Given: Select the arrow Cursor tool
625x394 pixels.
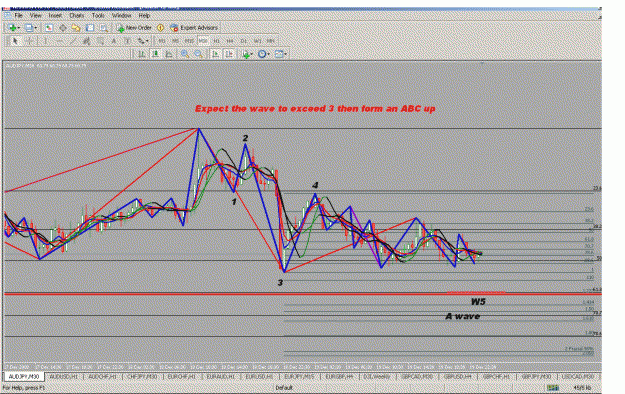Looking at the screenshot, I should click(x=15, y=41).
